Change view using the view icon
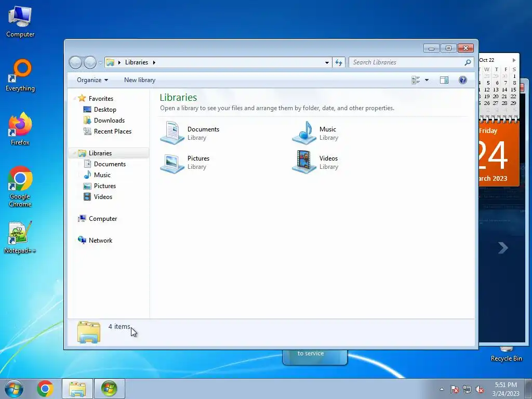 click(416, 80)
